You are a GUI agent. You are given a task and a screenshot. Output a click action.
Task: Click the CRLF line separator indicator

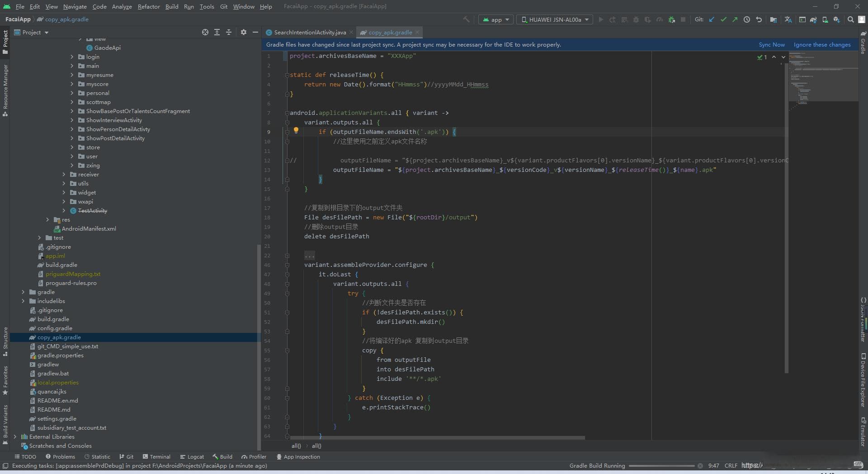point(731,465)
